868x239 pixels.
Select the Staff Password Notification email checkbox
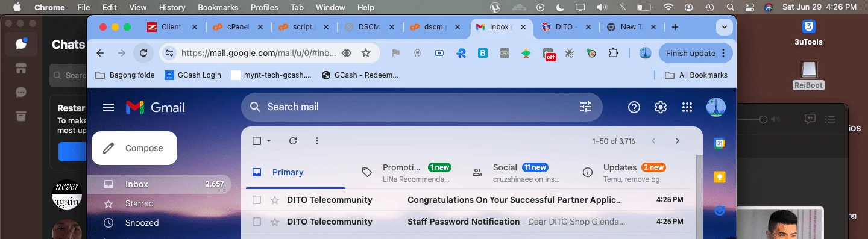point(257,222)
